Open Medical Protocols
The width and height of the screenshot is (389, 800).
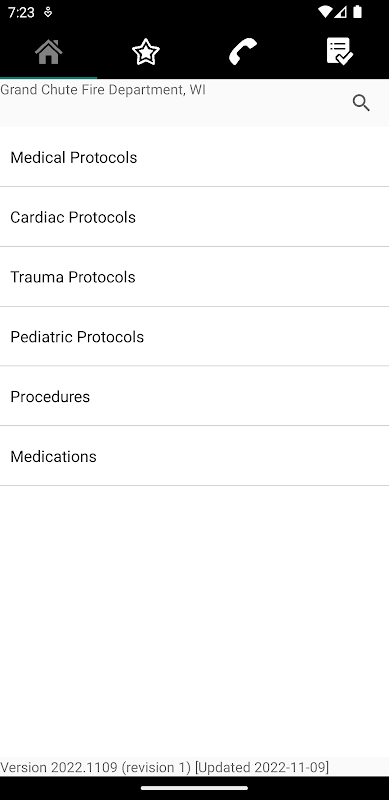194,157
